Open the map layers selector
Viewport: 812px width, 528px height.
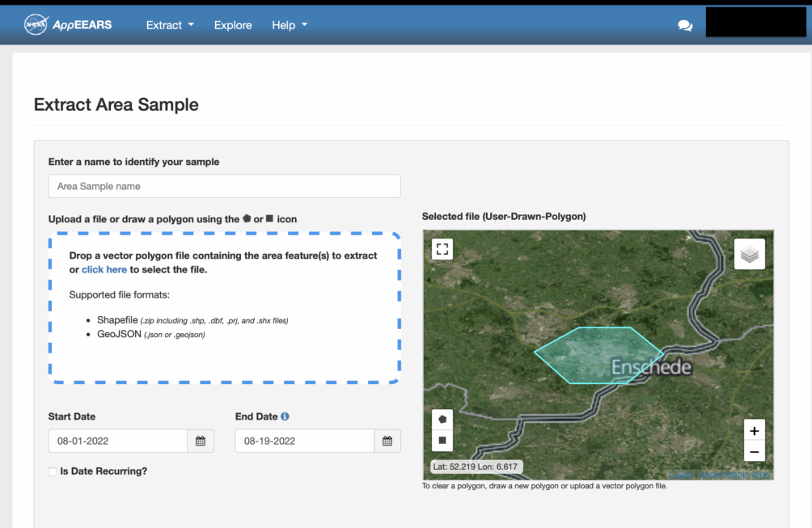pyautogui.click(x=750, y=255)
